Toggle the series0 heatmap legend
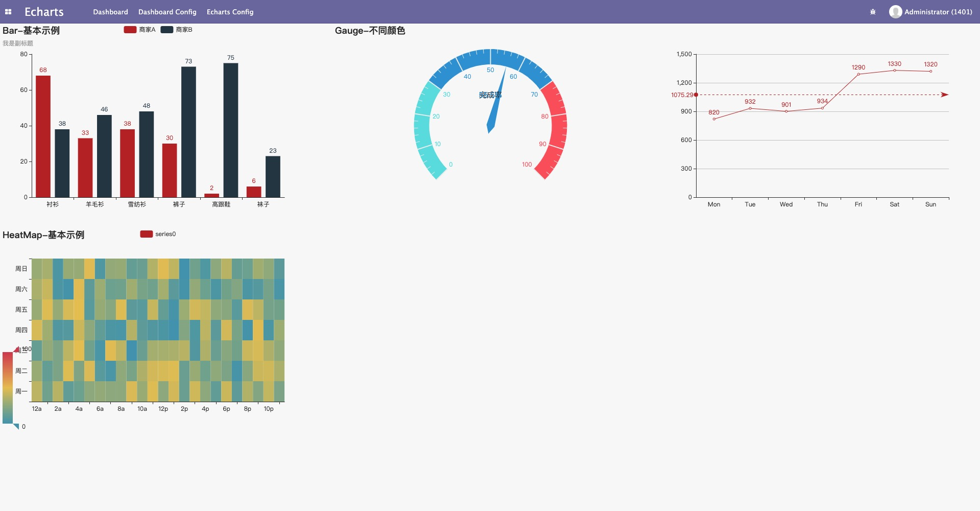Screen dimensions: 980x511 [158, 234]
